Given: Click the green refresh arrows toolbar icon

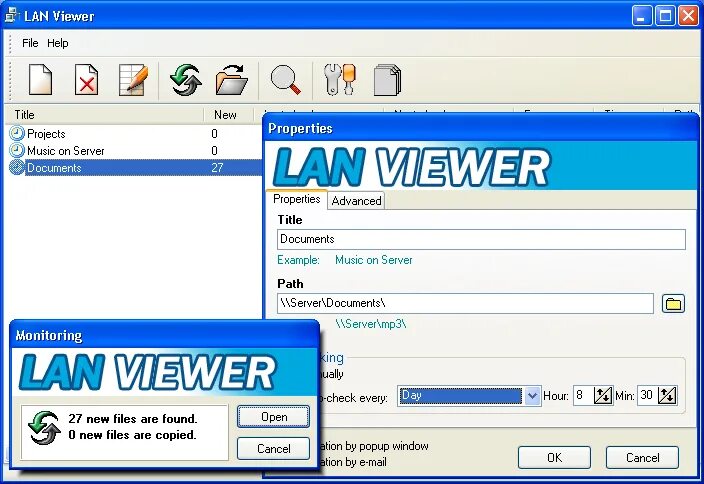Looking at the screenshot, I should point(185,79).
